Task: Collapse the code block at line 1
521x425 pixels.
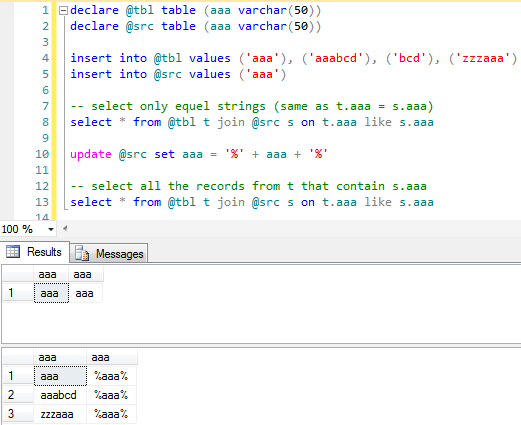Action: pyautogui.click(x=63, y=11)
